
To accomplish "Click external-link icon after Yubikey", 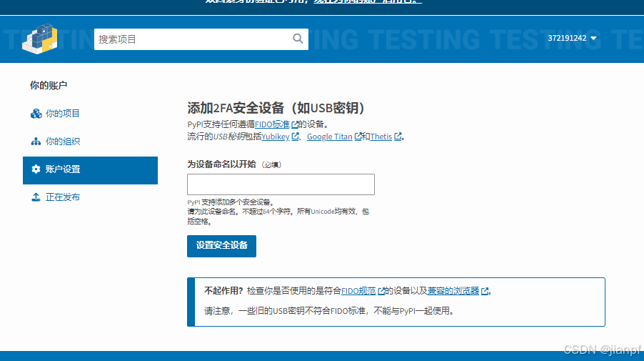I will pos(295,136).
